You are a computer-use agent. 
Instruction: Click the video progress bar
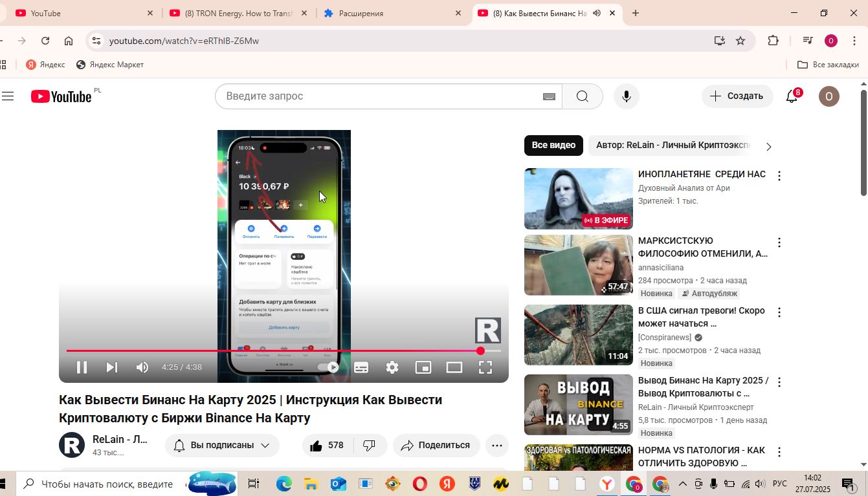point(284,350)
